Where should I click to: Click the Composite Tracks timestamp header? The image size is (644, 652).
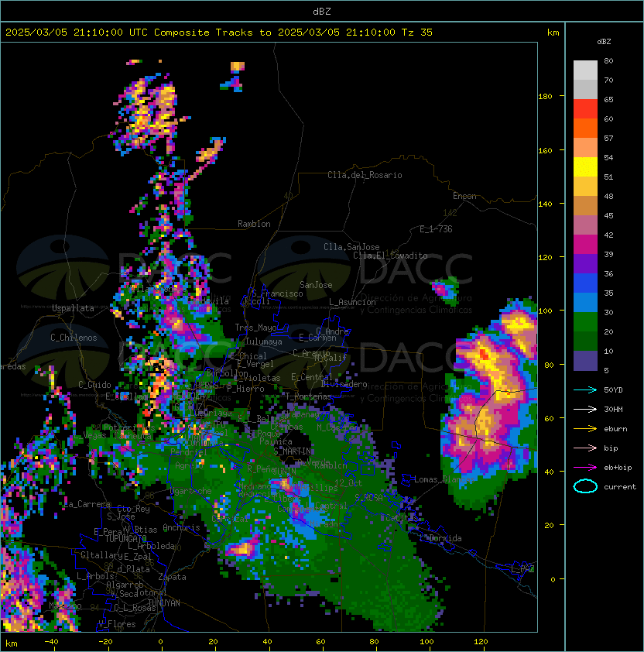point(219,33)
